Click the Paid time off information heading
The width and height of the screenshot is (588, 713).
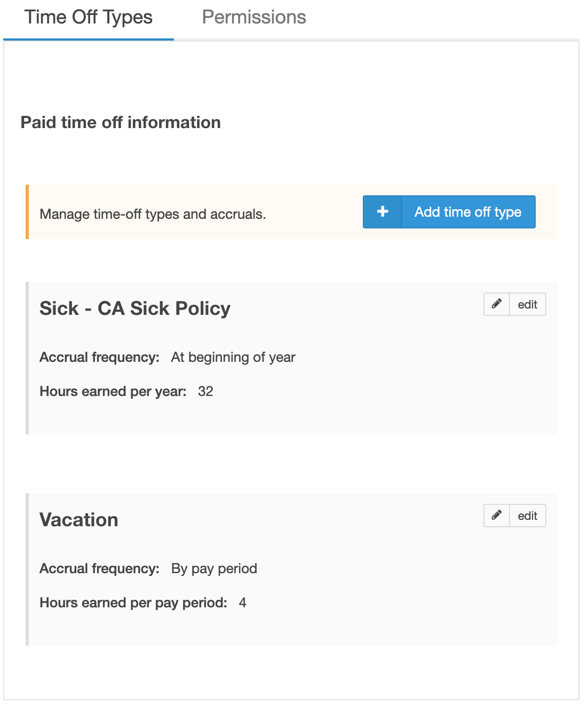[x=121, y=122]
